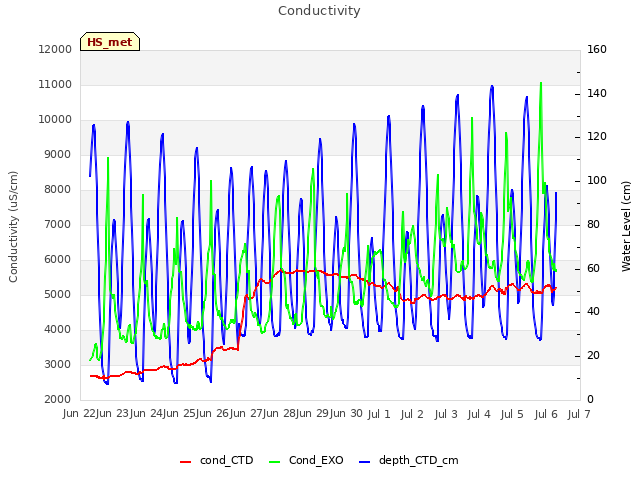Click the 20 tick on water level axis
Screen dimensions: 640x480
point(593,356)
